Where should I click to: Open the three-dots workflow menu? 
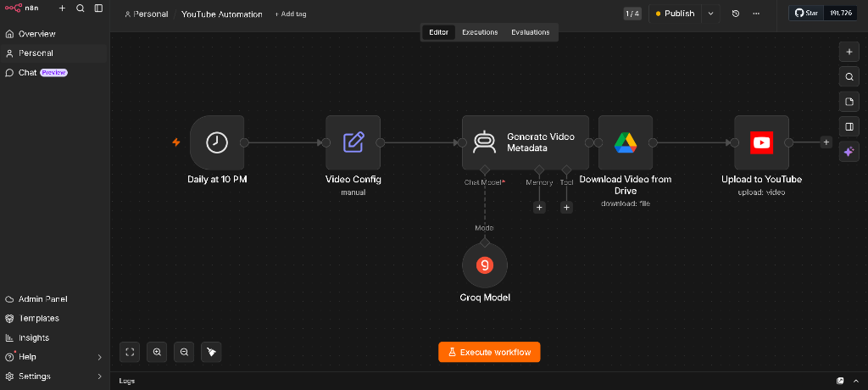click(756, 14)
